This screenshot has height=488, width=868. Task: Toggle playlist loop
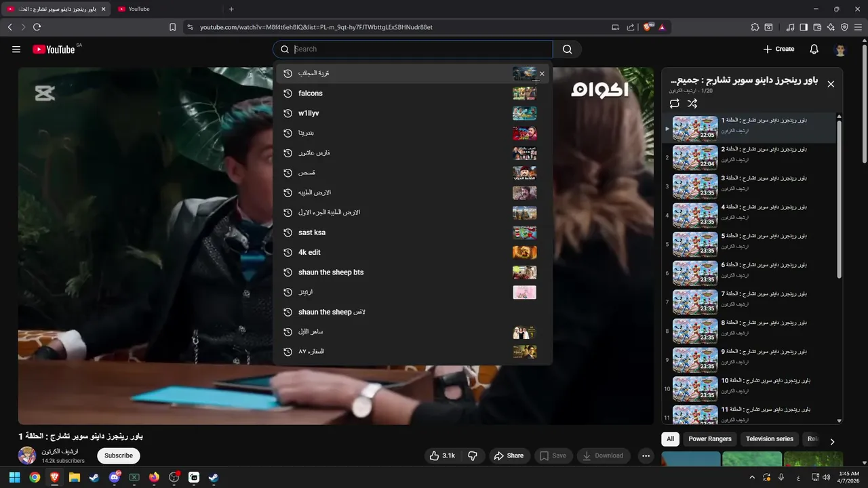tap(674, 104)
